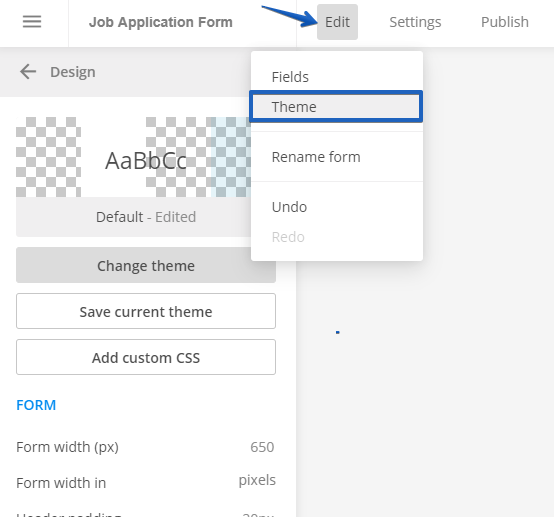Open the Settings tab
The height and width of the screenshot is (517, 554).
415,22
